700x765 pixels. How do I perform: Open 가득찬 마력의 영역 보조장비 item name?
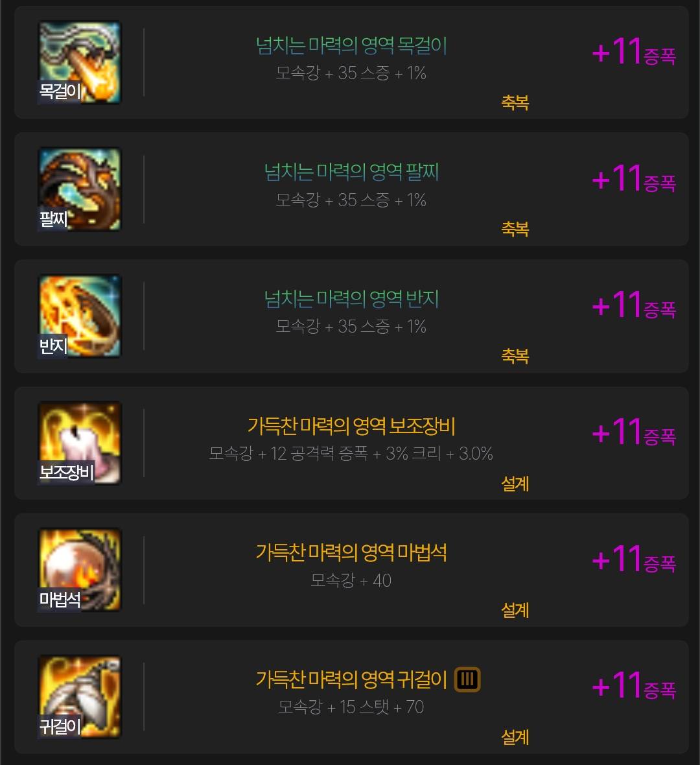tap(351, 425)
